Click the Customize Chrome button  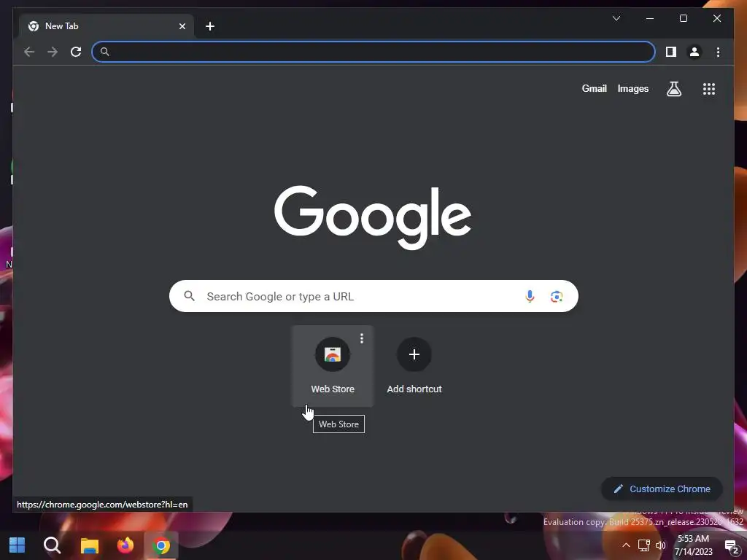tap(662, 489)
